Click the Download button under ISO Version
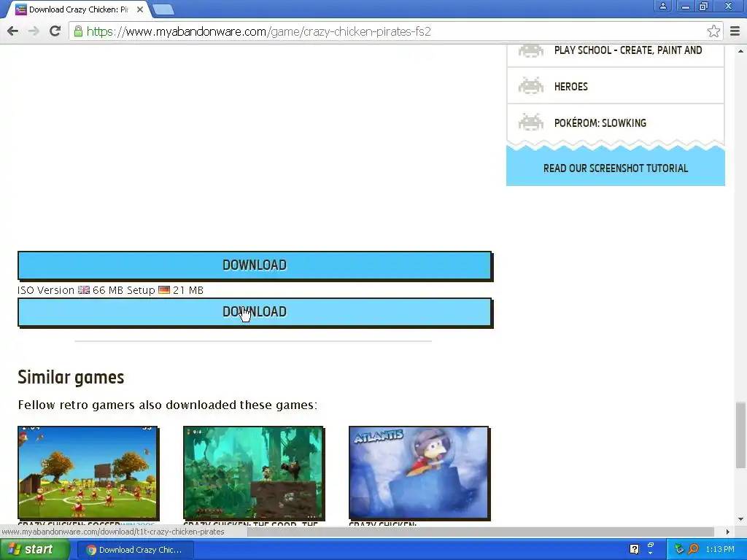The image size is (747, 560). click(255, 312)
